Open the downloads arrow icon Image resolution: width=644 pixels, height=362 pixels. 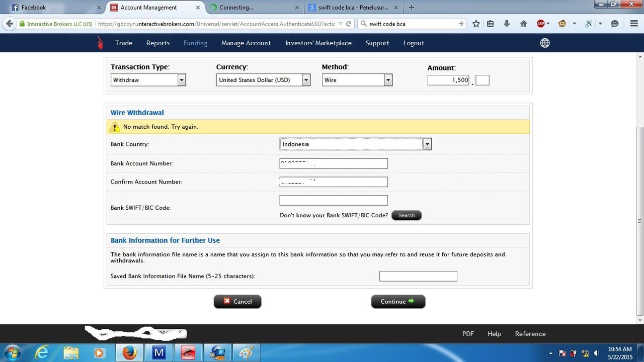[x=507, y=24]
